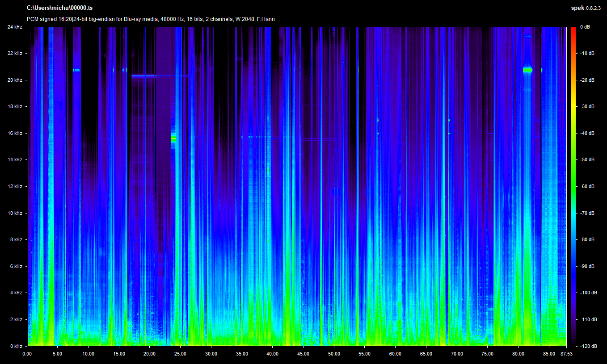Click the file path C:\Users\micha\00000.ts title
Image resolution: width=607 pixels, height=364 pixels.
pyautogui.click(x=60, y=8)
